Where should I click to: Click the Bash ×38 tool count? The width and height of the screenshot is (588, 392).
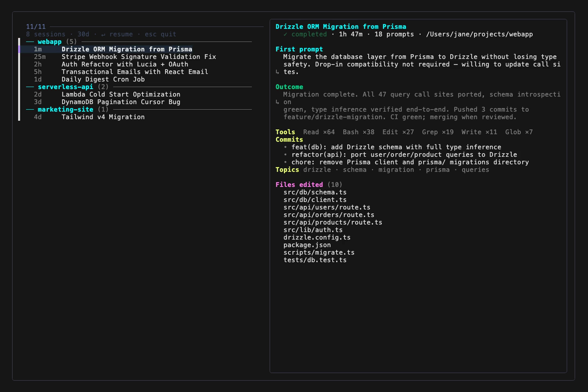pyautogui.click(x=358, y=132)
